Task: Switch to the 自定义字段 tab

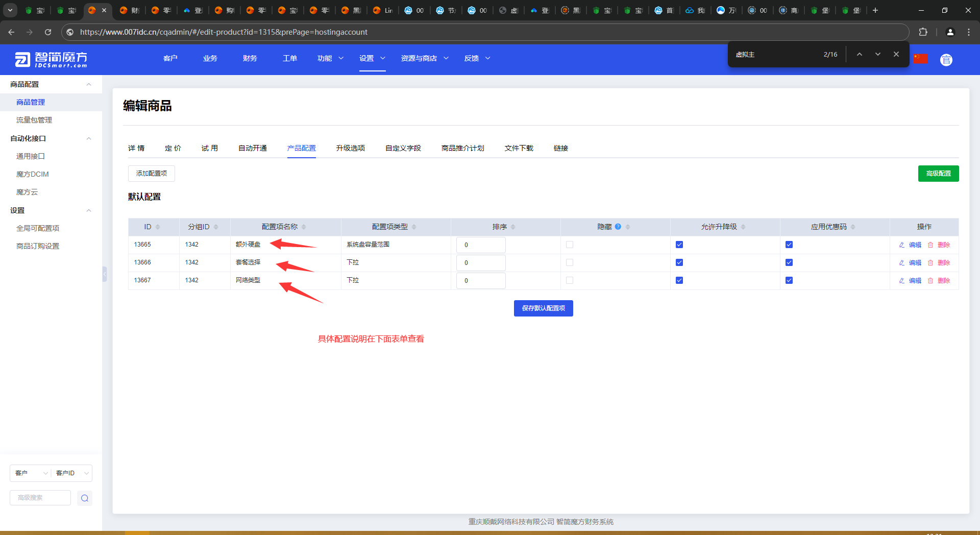Action: (x=403, y=148)
